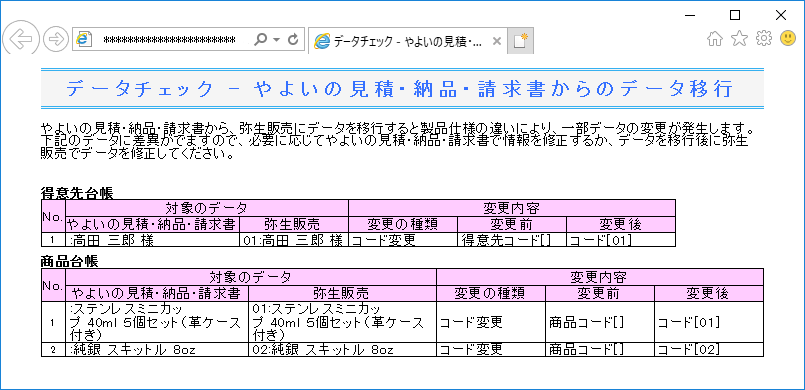Close the データチェック tab
805x390 pixels.
click(496, 42)
